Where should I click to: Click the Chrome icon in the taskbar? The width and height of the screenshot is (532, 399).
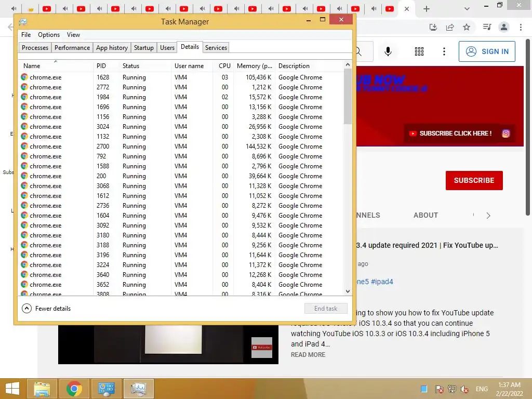[74, 389]
